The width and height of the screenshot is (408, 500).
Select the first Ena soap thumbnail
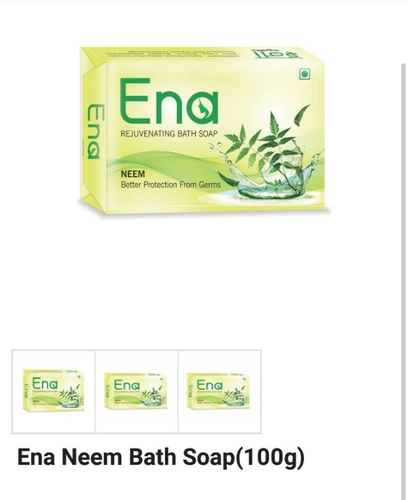[x=54, y=391]
